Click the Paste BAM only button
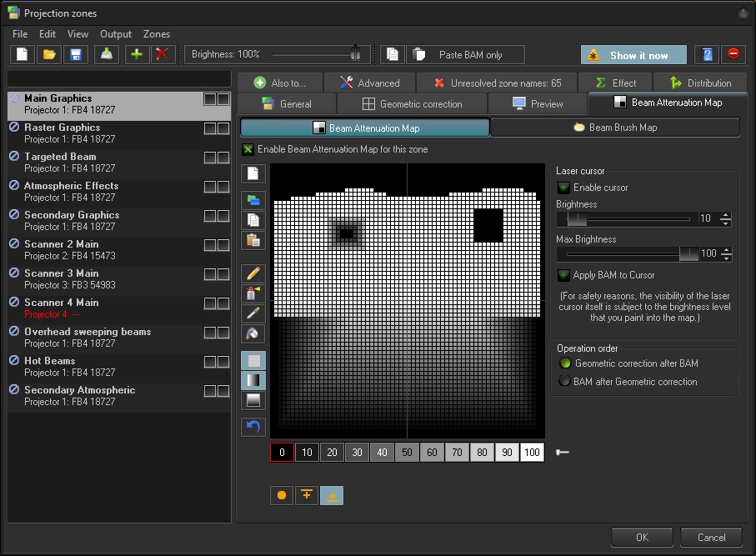 click(470, 55)
